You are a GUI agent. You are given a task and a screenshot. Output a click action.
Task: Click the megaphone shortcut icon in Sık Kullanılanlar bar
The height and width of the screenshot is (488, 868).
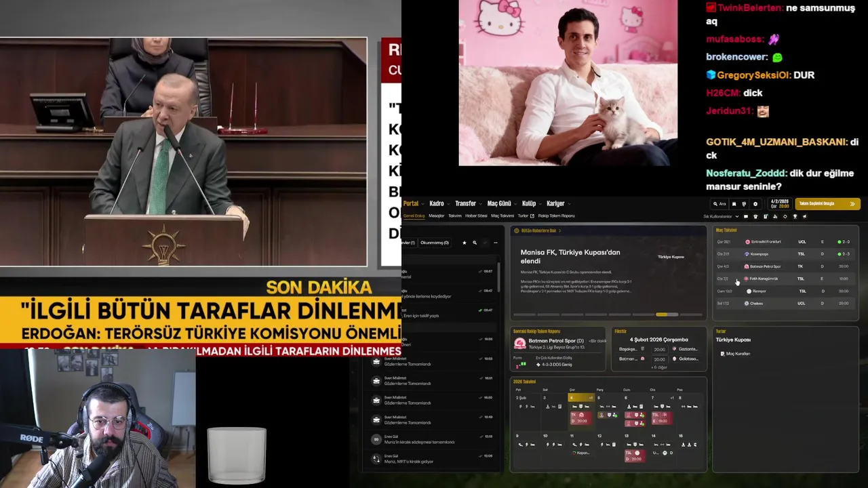click(804, 217)
